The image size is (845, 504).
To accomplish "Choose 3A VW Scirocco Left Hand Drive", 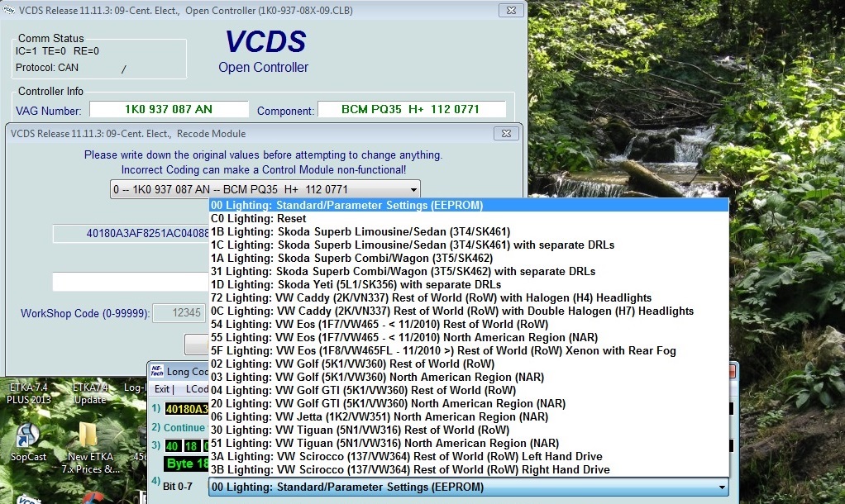I will tap(468, 456).
